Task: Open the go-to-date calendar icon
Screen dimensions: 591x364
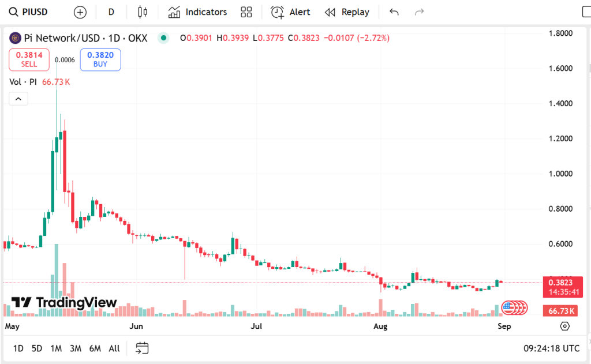Action: (142, 348)
